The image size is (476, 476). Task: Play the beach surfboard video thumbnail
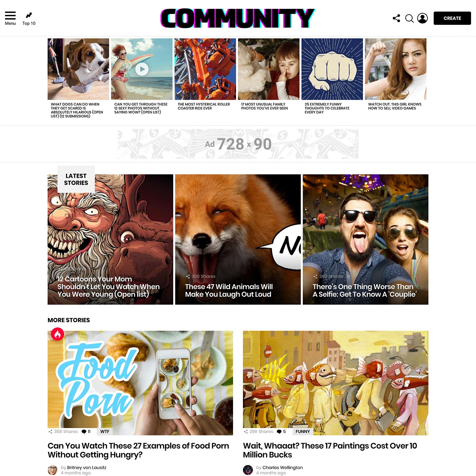(142, 69)
